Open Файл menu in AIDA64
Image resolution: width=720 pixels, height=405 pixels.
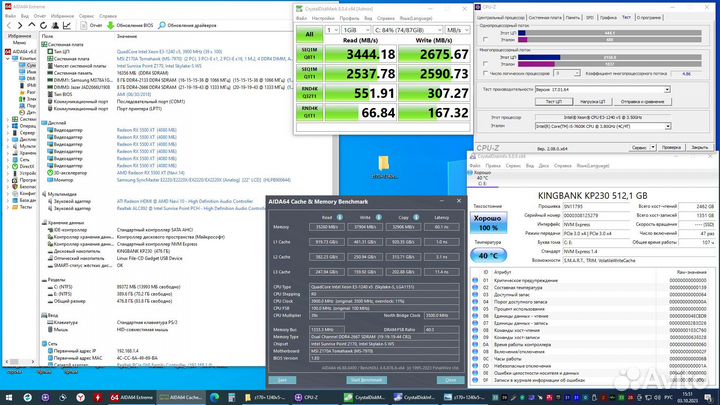[x=10, y=16]
